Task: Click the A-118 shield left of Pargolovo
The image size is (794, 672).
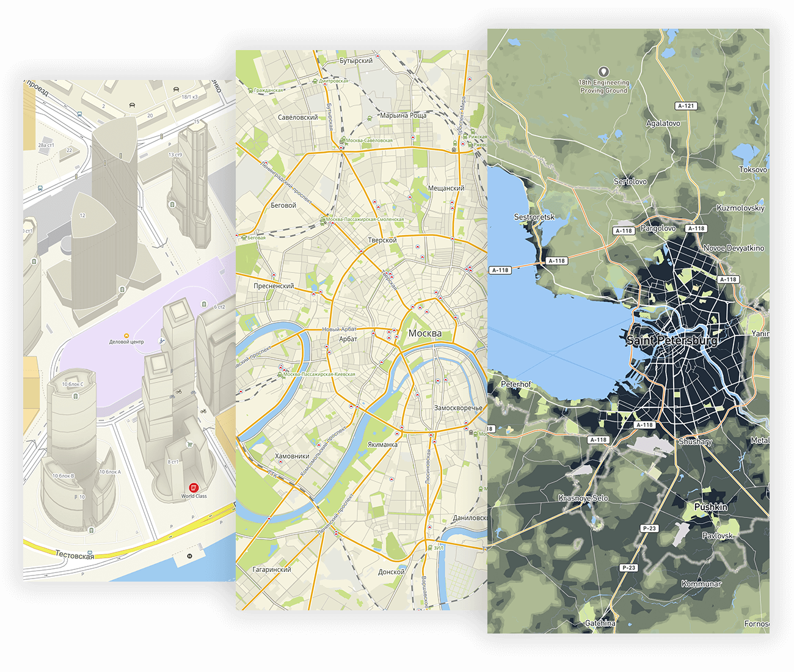Action: [x=624, y=231]
